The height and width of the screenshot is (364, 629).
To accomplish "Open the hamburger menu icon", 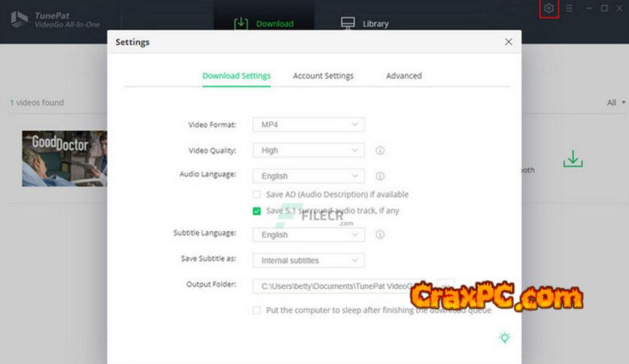I will [x=569, y=8].
